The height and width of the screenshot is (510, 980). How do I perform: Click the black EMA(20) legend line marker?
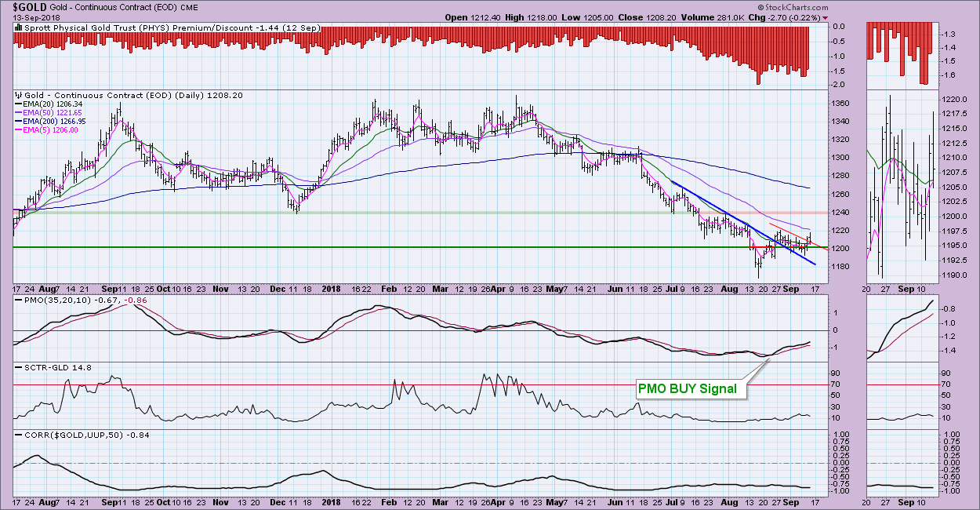17,104
